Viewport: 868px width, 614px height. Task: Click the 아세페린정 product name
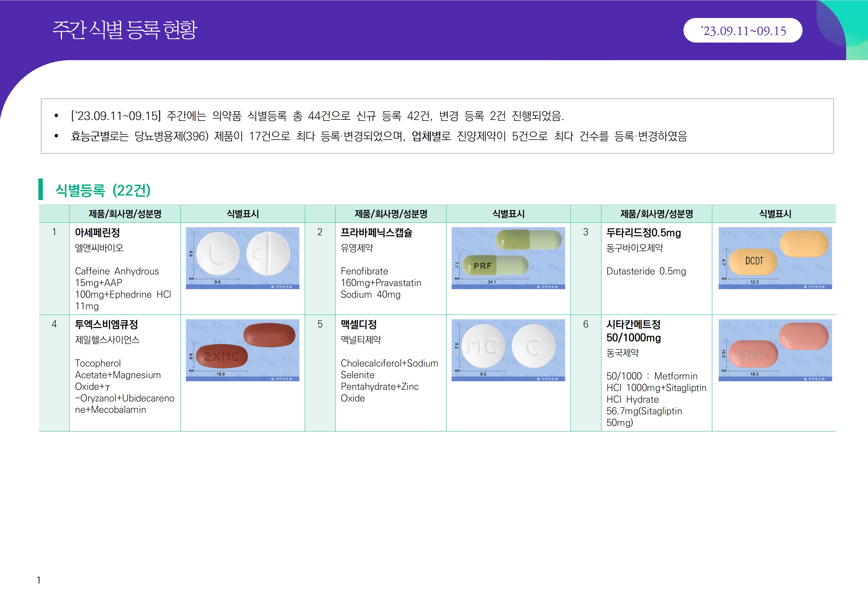pyautogui.click(x=97, y=232)
